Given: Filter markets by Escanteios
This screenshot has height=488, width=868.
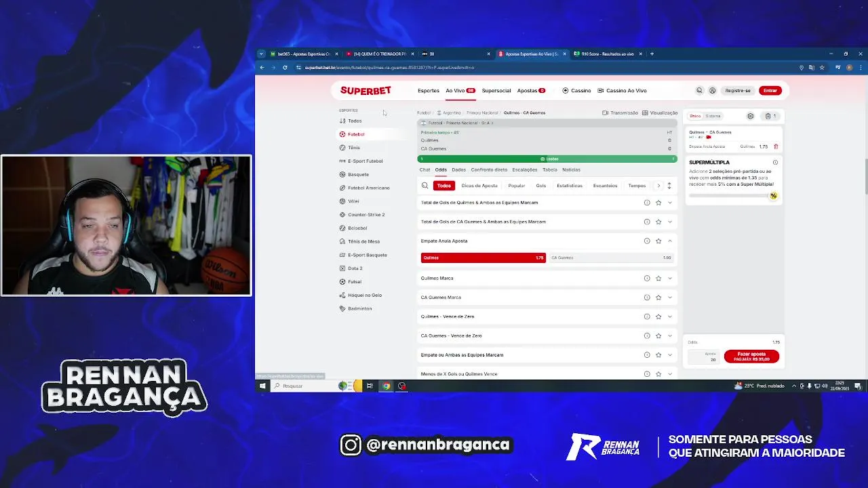Looking at the screenshot, I should (605, 185).
